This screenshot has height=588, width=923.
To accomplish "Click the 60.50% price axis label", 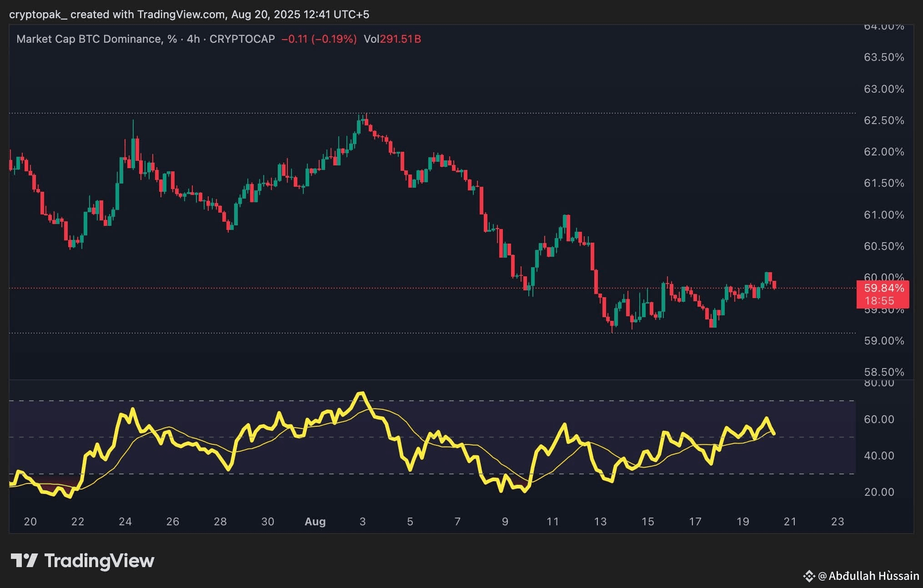I will coord(884,246).
